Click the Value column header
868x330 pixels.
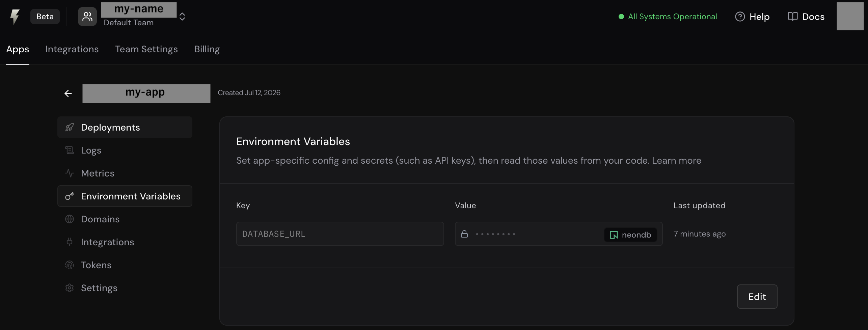465,205
